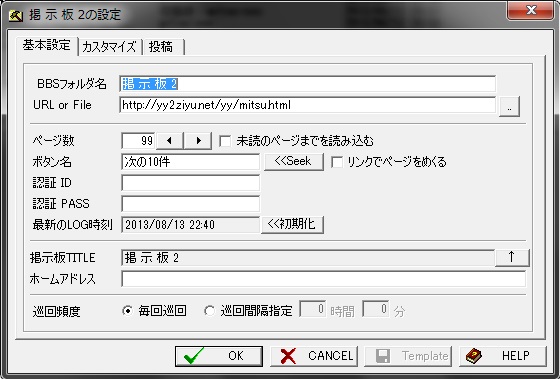Switch to the 基本設定 tab
Image resolution: width=560 pixels, height=379 pixels.
point(47,45)
